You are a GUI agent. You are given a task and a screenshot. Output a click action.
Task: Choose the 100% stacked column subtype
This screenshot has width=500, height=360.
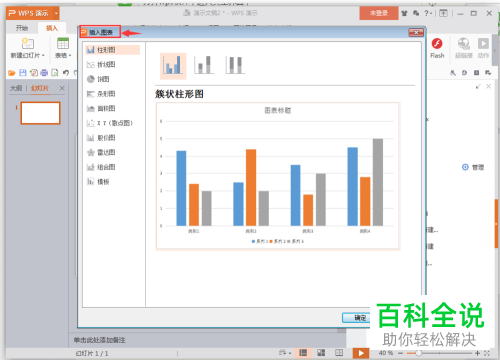235,65
